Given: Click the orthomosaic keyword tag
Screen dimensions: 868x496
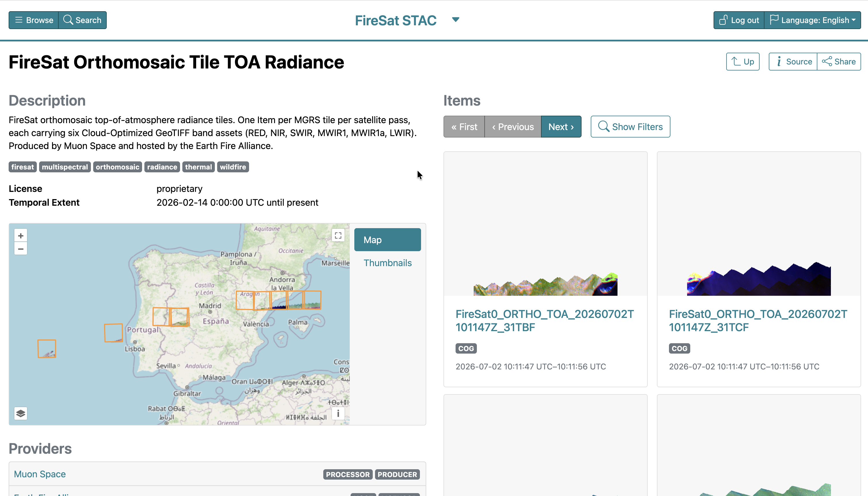Looking at the screenshot, I should 117,167.
